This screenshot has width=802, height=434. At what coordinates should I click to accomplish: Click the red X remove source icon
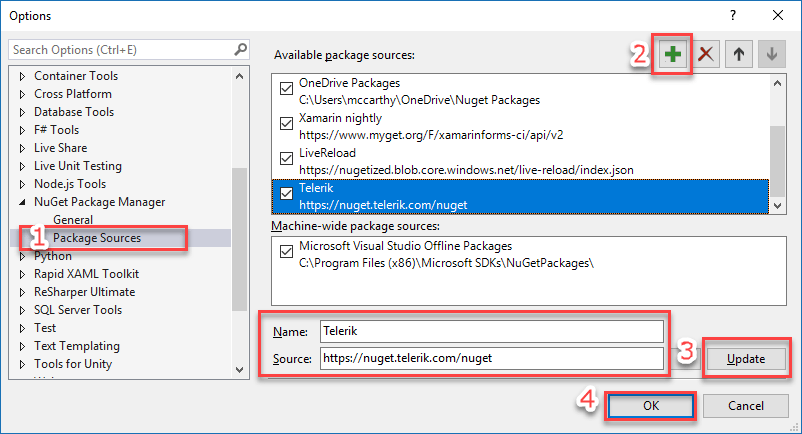707,55
